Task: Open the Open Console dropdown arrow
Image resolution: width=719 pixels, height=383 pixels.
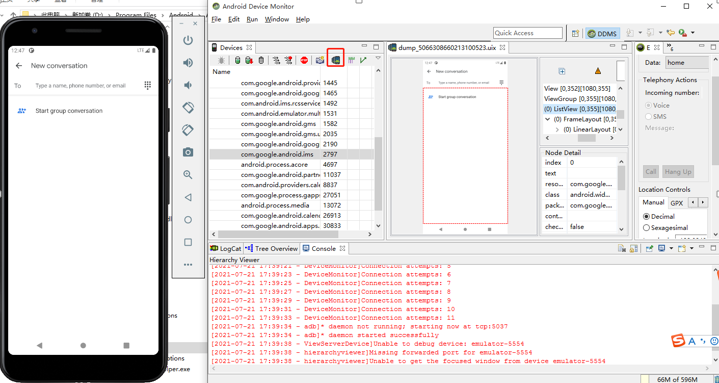Action: [691, 249]
